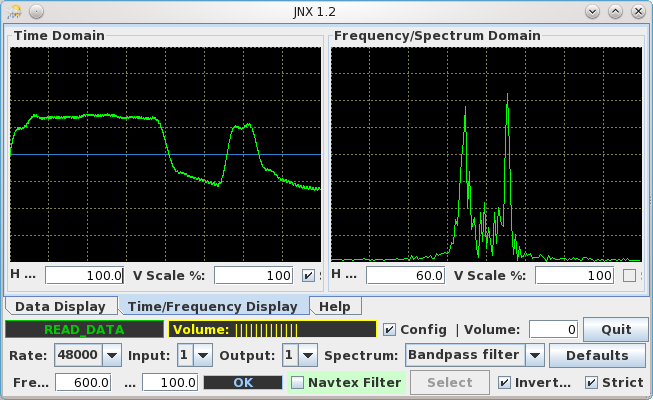The width and height of the screenshot is (653, 400).
Task: Click the yellow Volume level meter
Action: pos(271,329)
